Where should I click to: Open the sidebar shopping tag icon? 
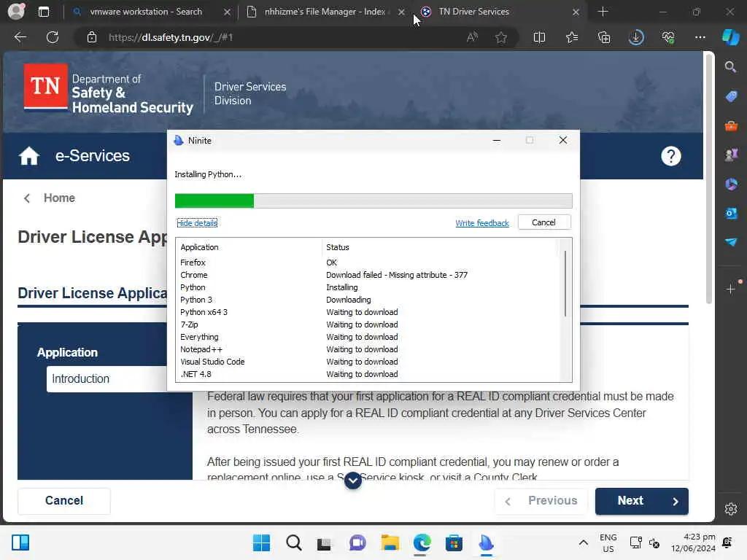click(x=731, y=96)
